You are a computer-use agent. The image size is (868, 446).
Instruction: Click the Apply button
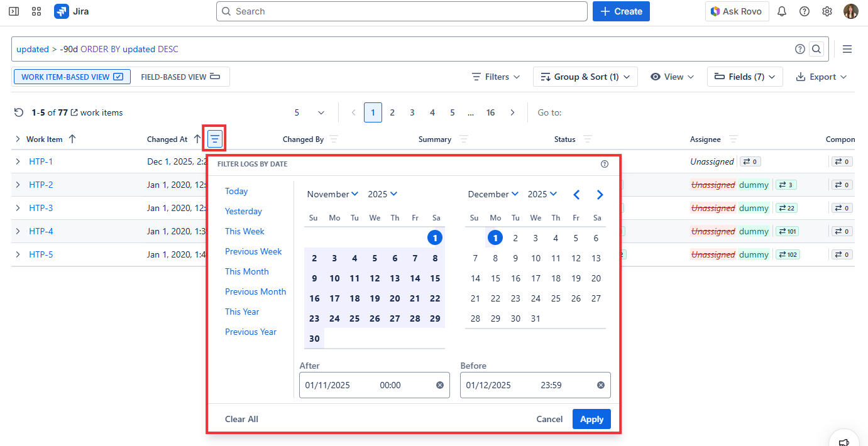click(591, 419)
